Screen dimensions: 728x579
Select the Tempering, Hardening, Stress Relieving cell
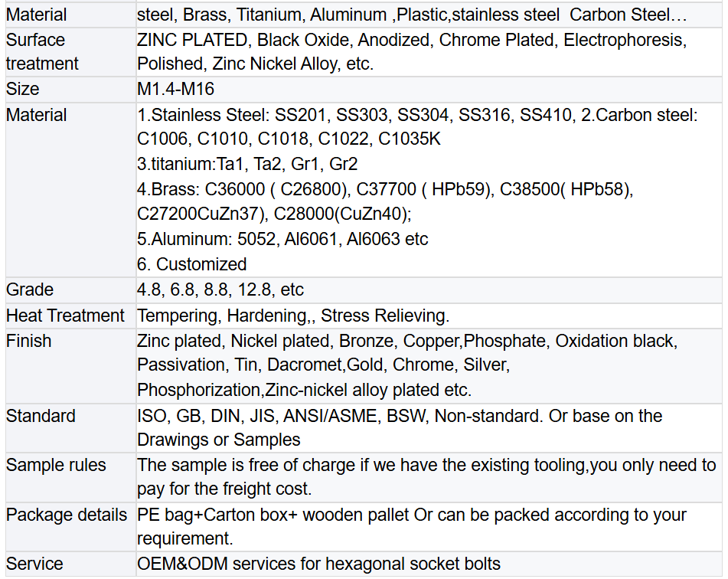click(x=429, y=316)
